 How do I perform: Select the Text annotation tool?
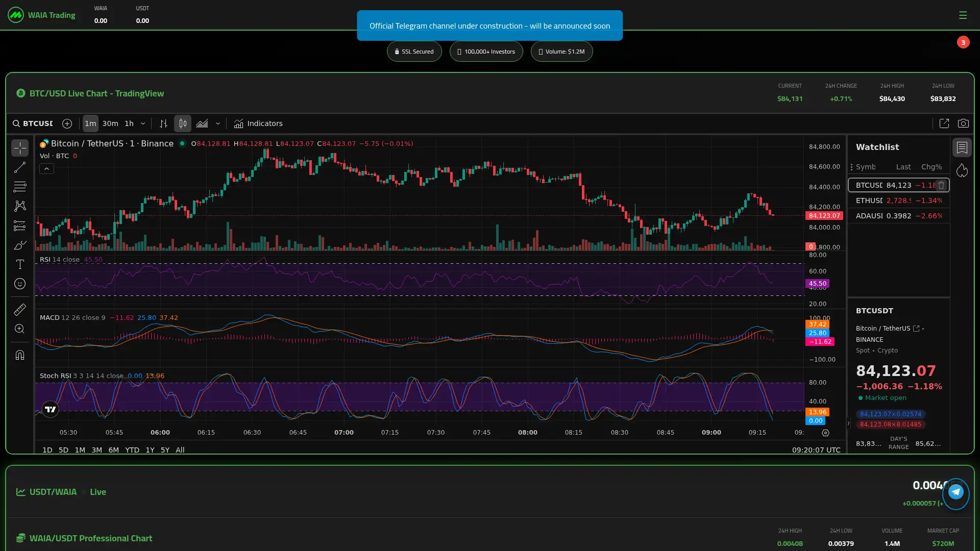point(20,264)
